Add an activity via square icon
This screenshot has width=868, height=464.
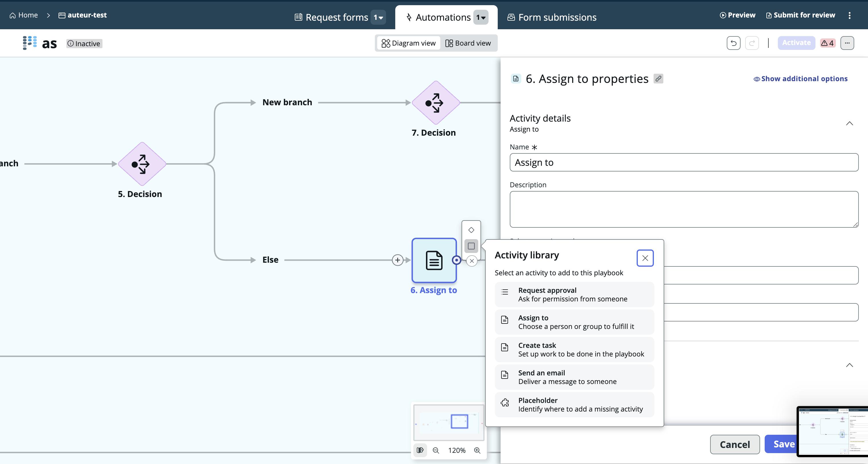tap(471, 246)
